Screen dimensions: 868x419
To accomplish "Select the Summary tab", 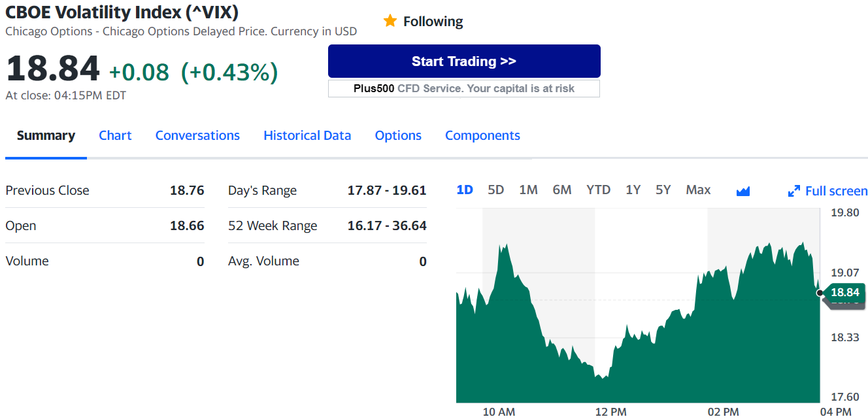I will coord(46,135).
